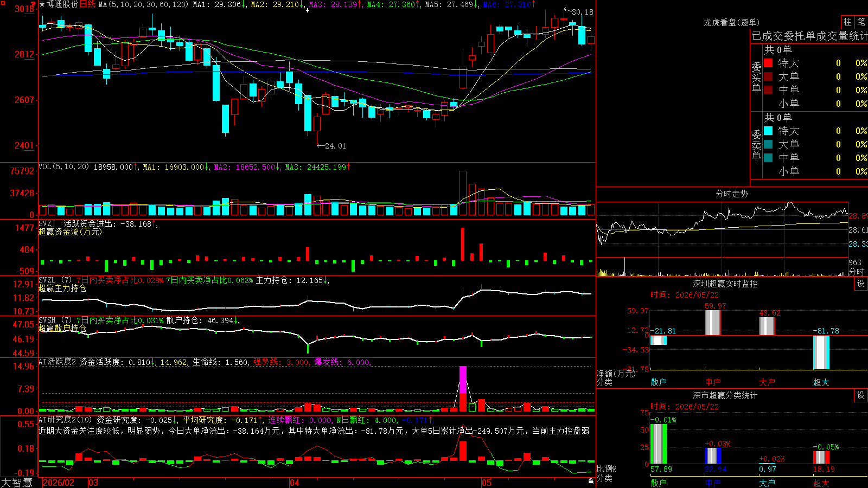Click the AI研究度2(10) indicator name
Image resolution: width=868 pixels, height=488 pixels.
point(65,420)
